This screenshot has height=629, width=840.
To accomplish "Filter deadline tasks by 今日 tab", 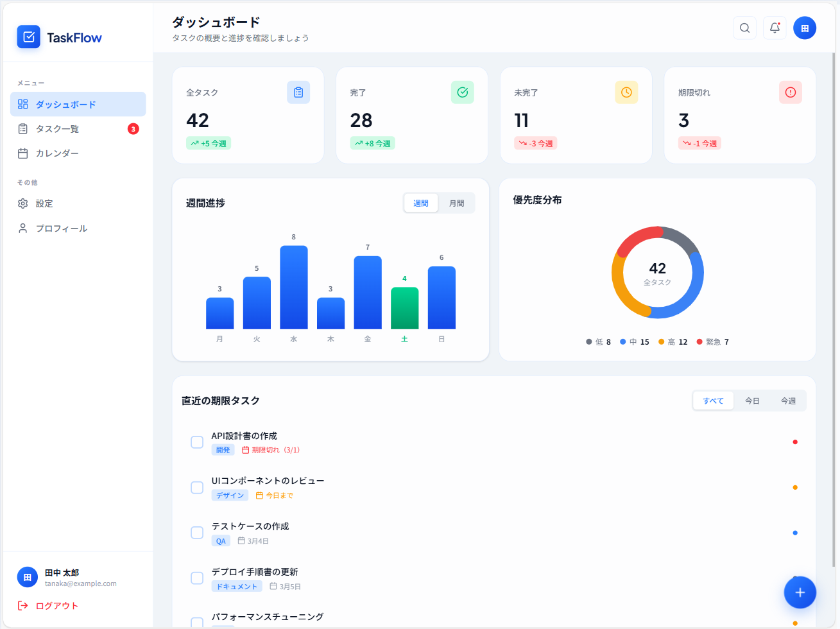I will tap(752, 401).
